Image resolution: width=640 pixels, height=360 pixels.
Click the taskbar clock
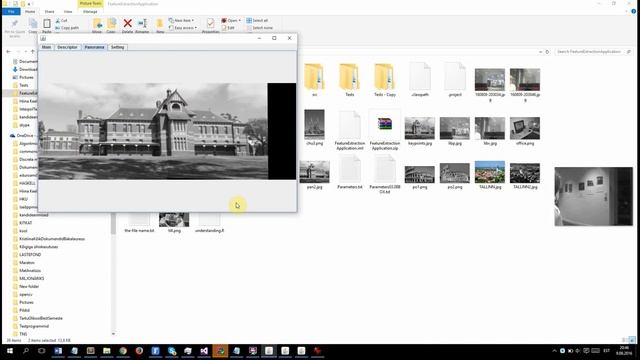[x=624, y=351]
